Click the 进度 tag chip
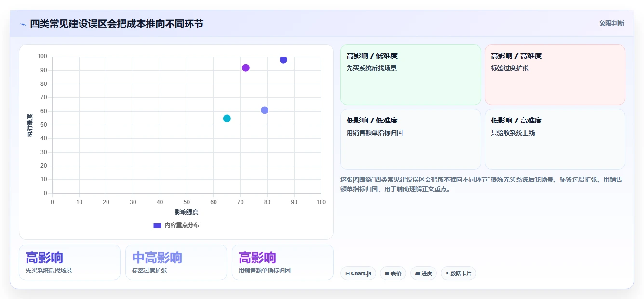The width and height of the screenshot is (644, 299). coord(423,273)
